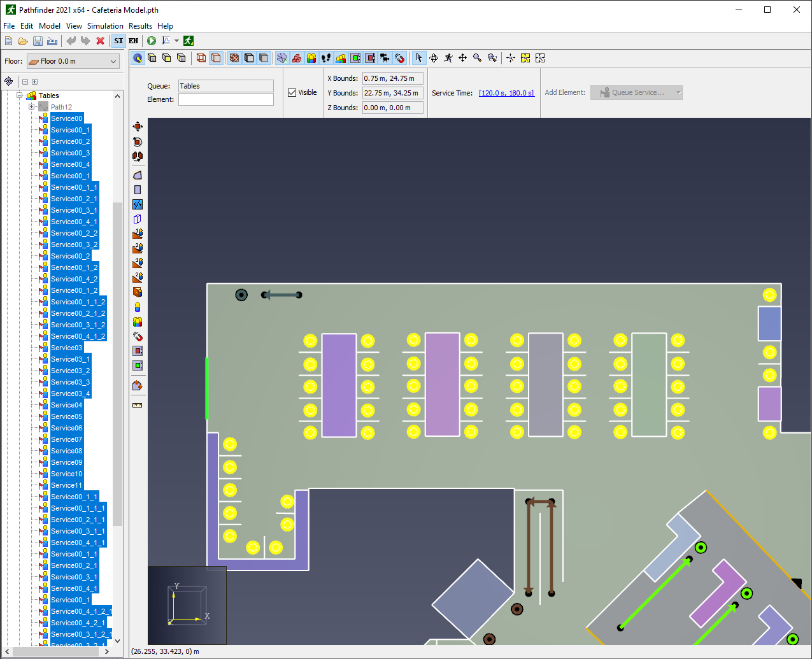Toggle SI units display
812x659 pixels.
pos(118,41)
